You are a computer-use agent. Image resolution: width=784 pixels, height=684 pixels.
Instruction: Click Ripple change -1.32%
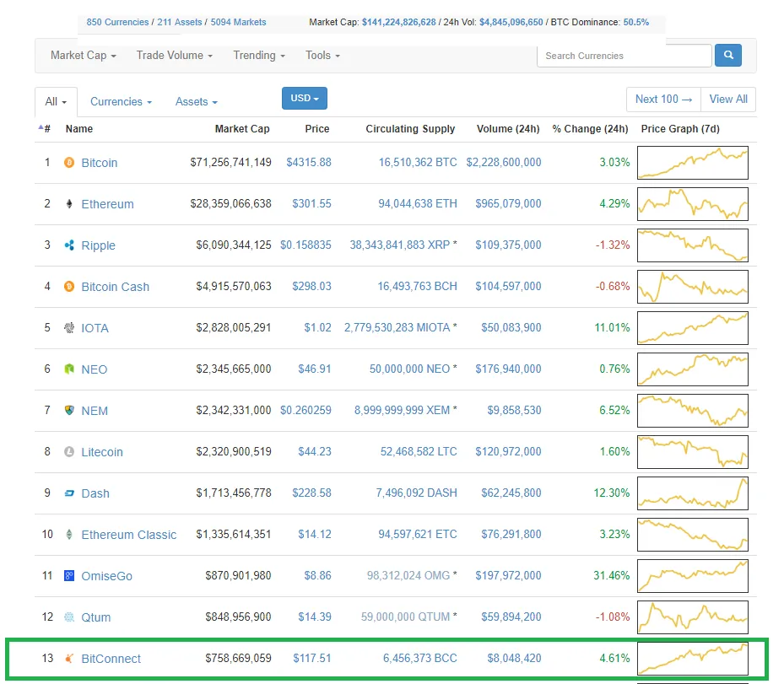[613, 245]
